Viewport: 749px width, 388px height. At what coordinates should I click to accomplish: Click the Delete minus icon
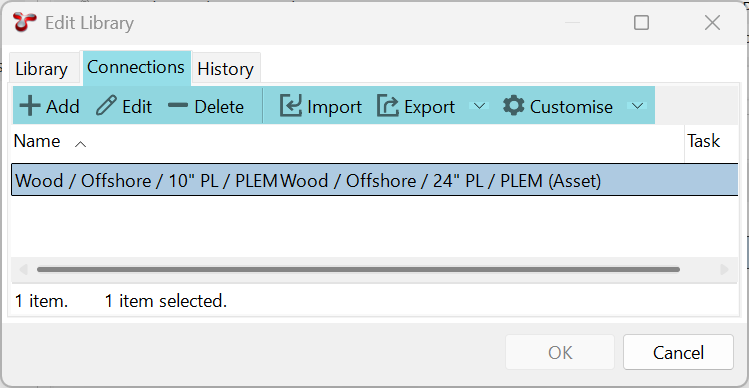point(178,105)
